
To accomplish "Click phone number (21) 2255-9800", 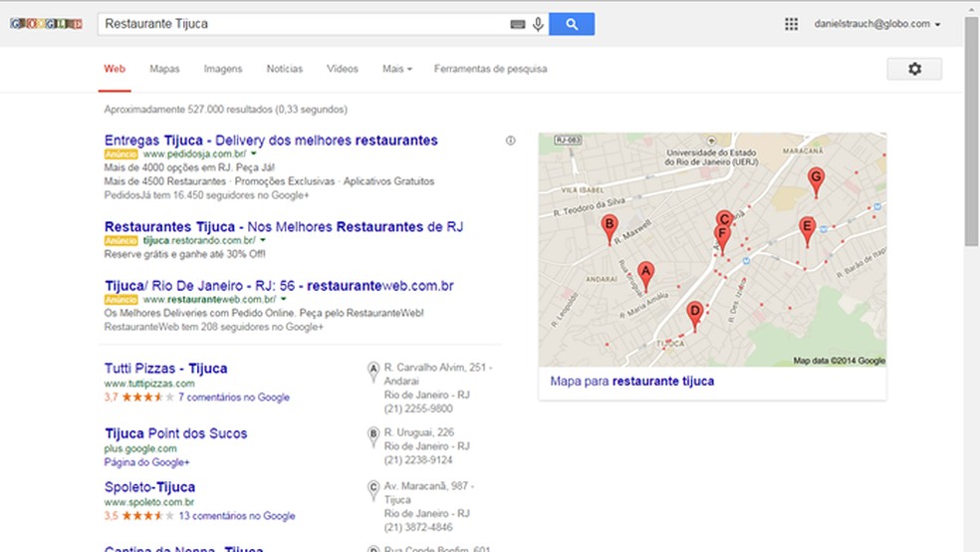I will coord(418,409).
